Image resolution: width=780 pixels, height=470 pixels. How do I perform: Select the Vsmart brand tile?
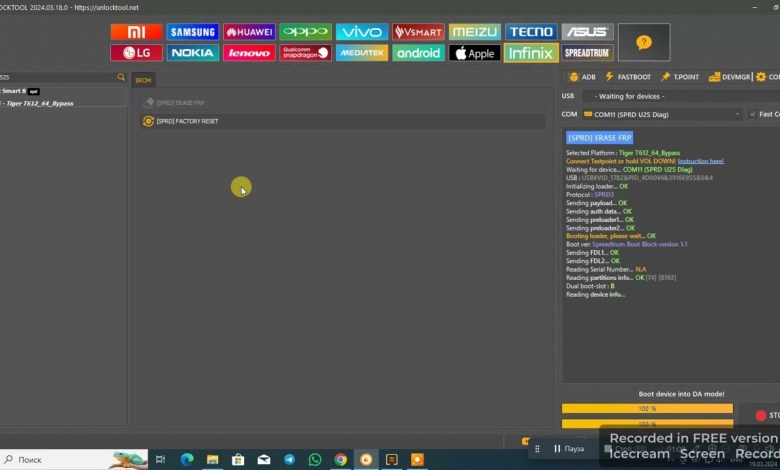418,32
